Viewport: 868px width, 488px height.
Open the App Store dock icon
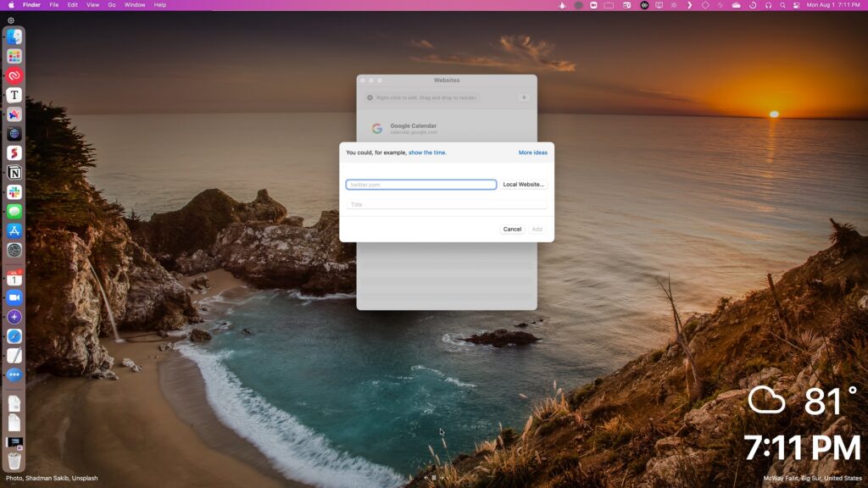[x=14, y=230]
